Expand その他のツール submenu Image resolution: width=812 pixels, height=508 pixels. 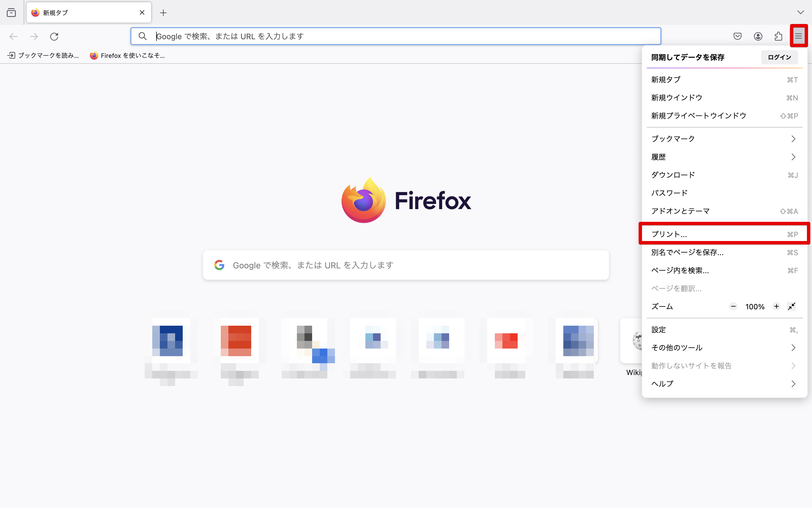[724, 348]
